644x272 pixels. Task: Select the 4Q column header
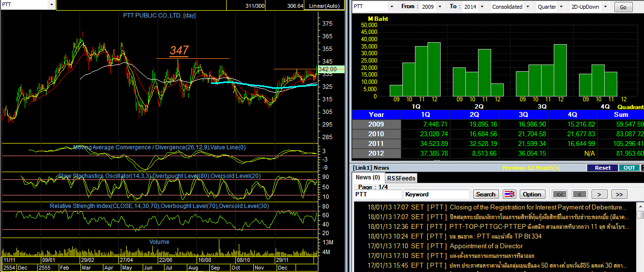(572, 114)
